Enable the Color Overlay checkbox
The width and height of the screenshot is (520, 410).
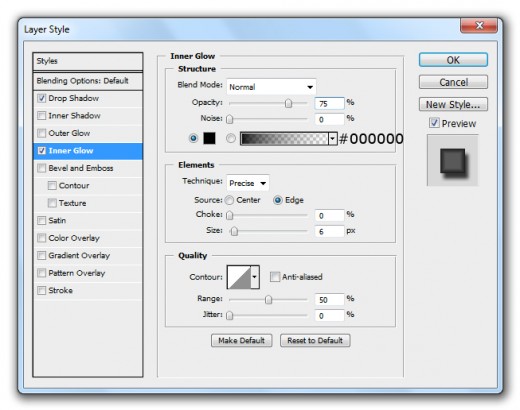coord(42,238)
